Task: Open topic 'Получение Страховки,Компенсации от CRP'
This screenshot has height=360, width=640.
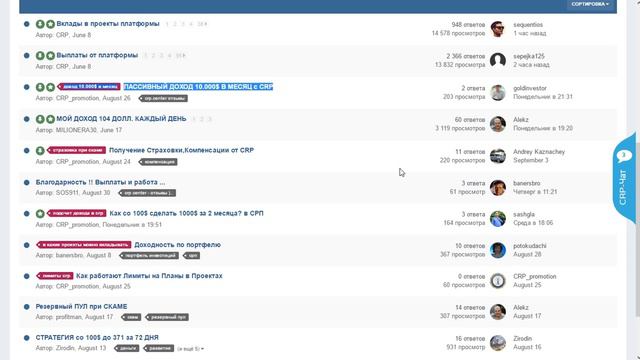Action: point(181,150)
